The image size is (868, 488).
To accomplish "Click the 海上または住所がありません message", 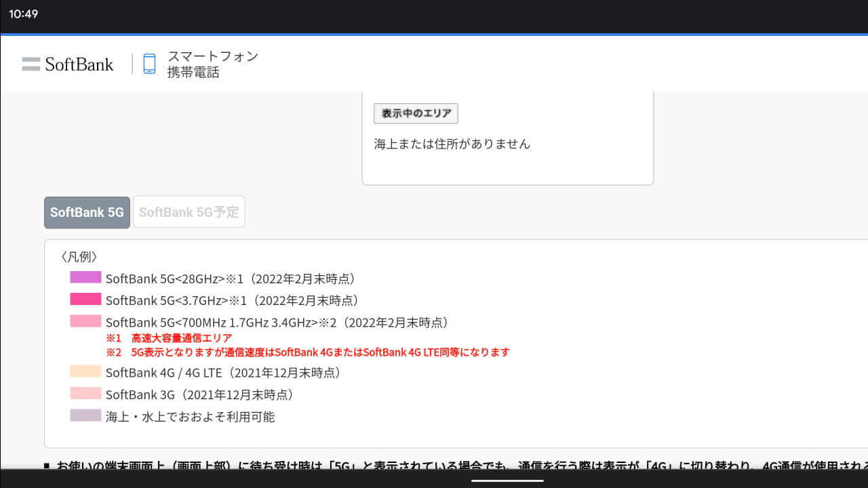I will 452,143.
